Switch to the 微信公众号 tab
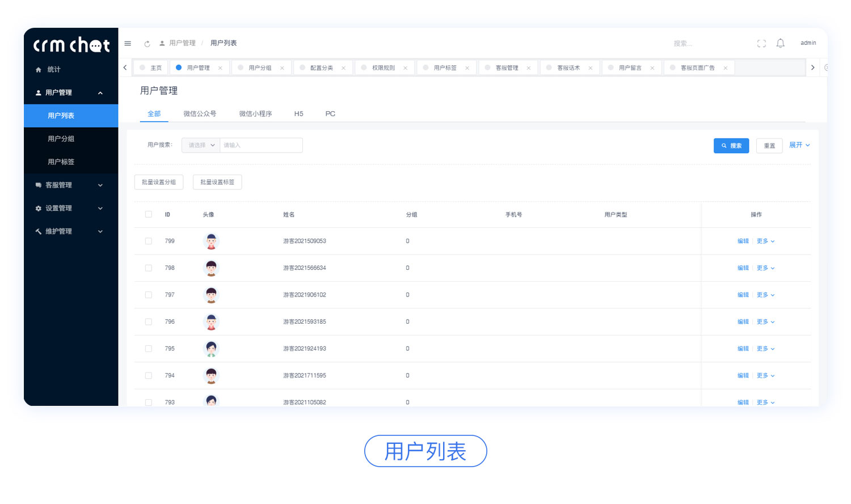Screen dimensions: 851x504 199,113
